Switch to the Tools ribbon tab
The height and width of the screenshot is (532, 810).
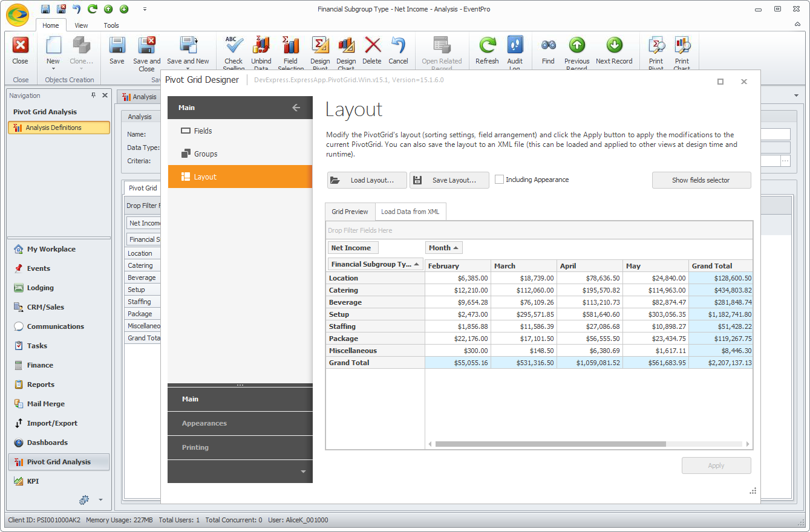111,25
